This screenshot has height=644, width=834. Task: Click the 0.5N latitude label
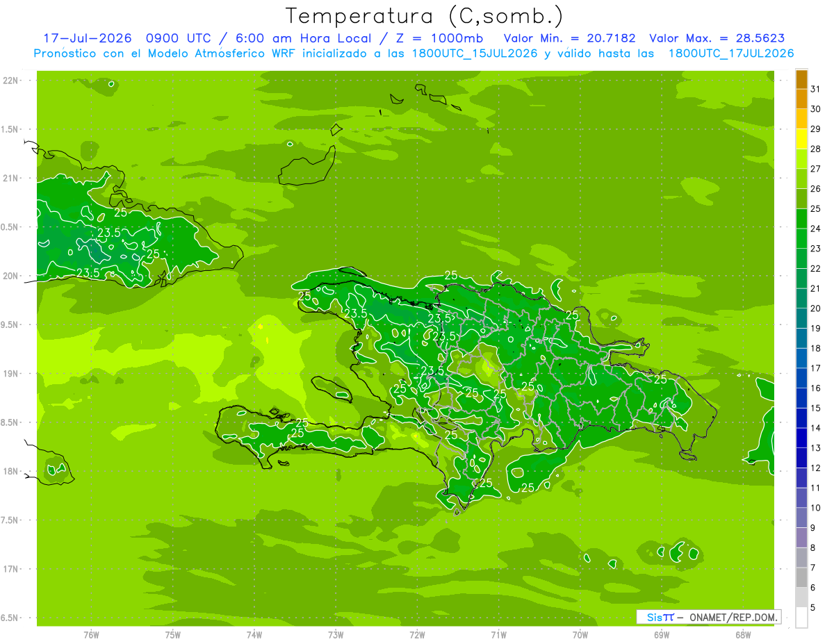[10, 227]
